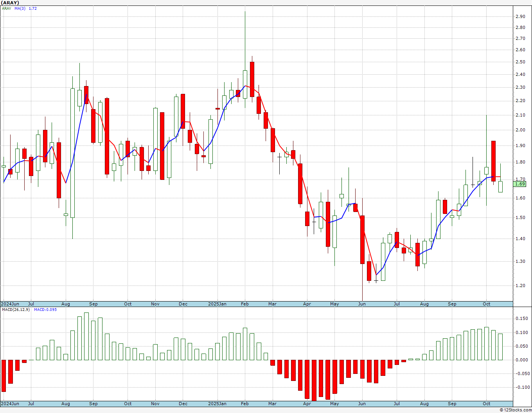
Task: Click the 0.150 MACD axis label
Action: click(x=521, y=319)
